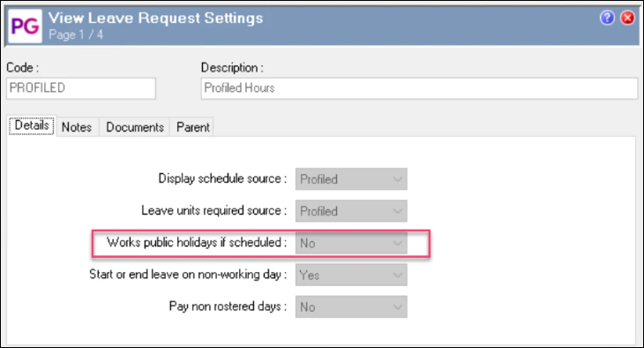Open Works public holidays if scheduled dropdown
The height and width of the screenshot is (348, 644).
tap(351, 243)
